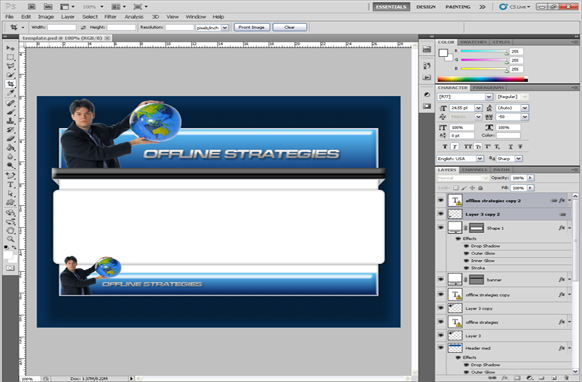Select the History Brush tool

tap(10, 130)
